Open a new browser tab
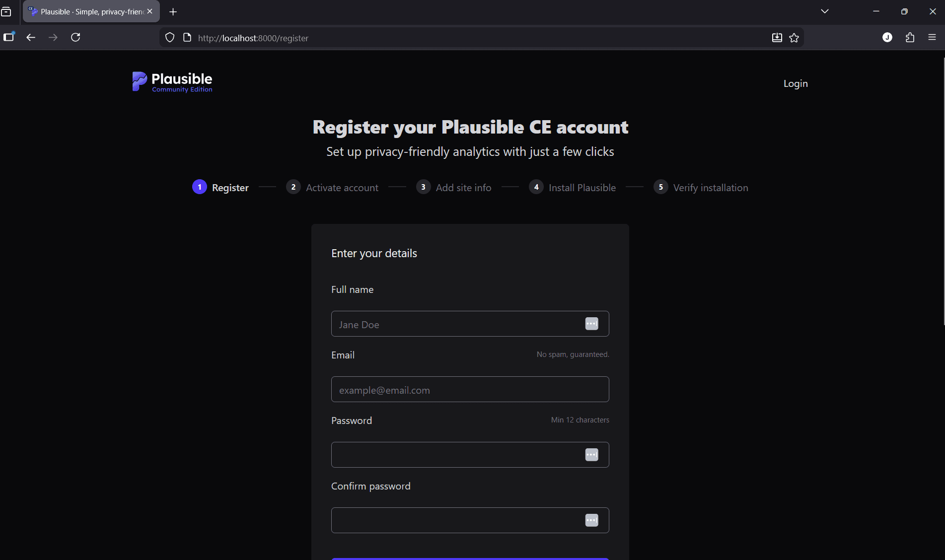This screenshot has height=560, width=945. [173, 11]
